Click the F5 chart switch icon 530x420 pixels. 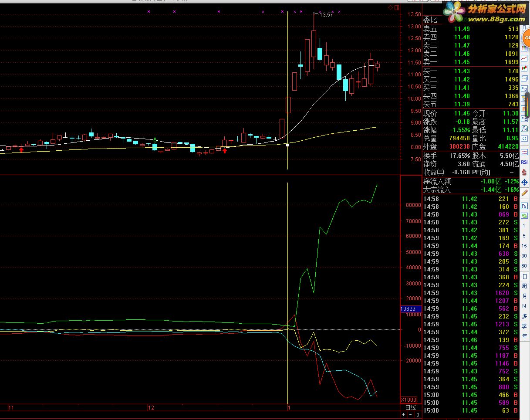tap(524, 206)
